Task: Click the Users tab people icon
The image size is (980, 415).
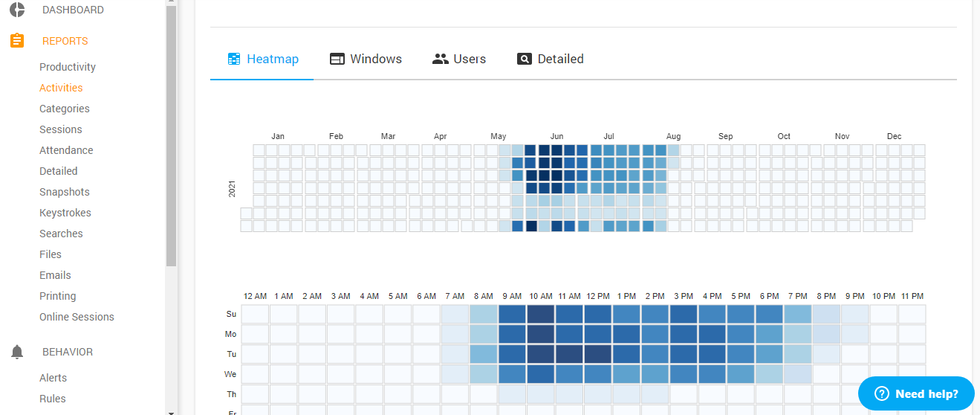Action: (x=441, y=59)
